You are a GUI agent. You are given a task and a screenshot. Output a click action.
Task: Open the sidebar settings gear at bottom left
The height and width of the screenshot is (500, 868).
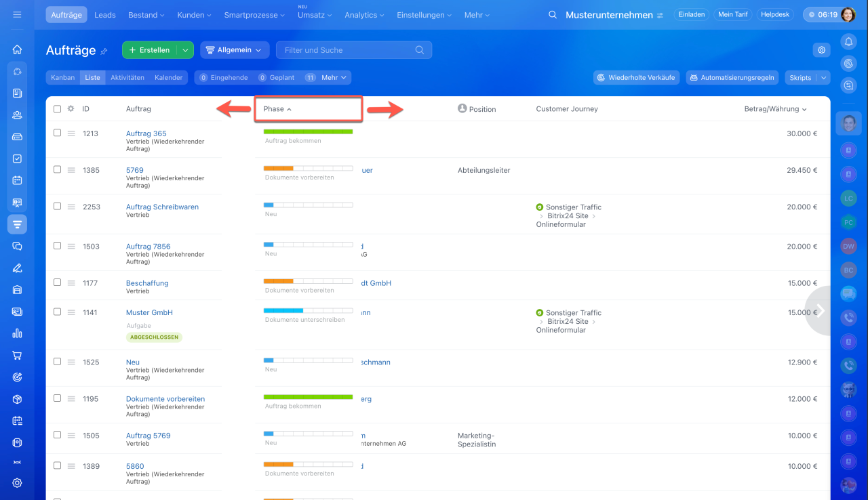click(17, 483)
